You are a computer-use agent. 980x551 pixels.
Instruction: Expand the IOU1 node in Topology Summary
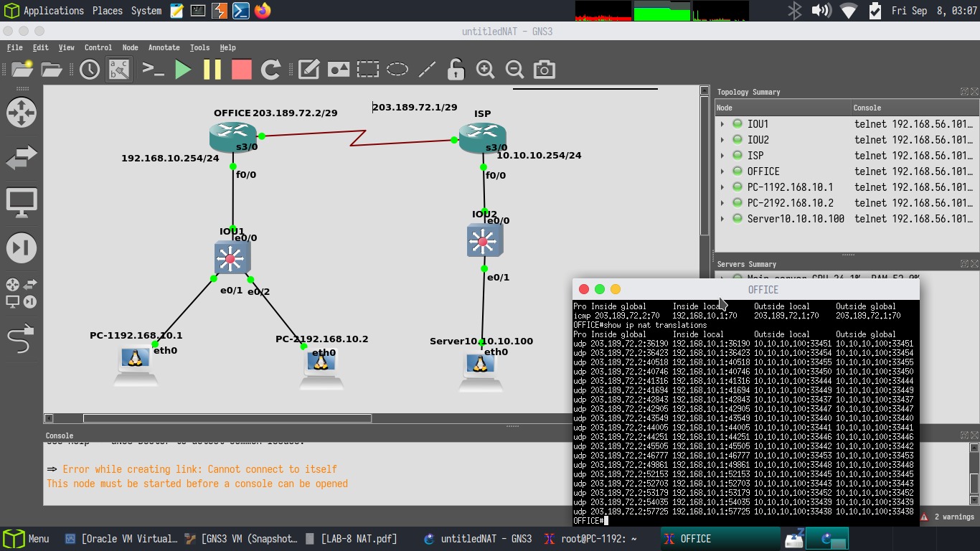coord(722,124)
